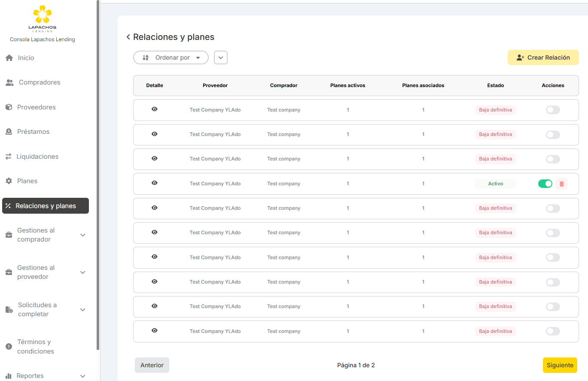Click the Inicio home icon
The width and height of the screenshot is (588, 381).
9,58
